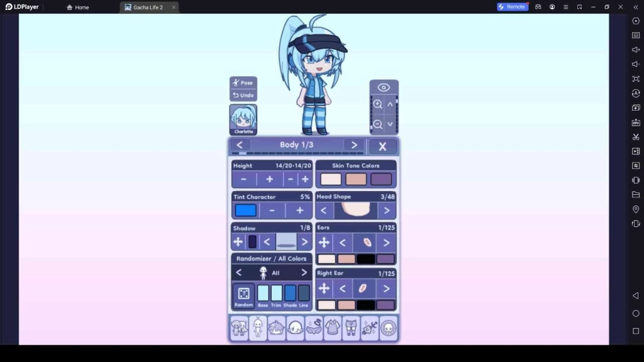Pick the purple Skin Tone color
644x362 pixels.
pyautogui.click(x=381, y=179)
